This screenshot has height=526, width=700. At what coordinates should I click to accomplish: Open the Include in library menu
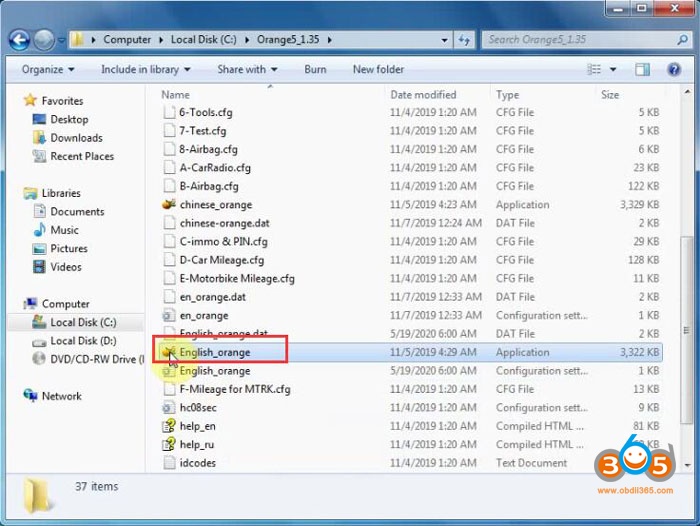pos(146,70)
